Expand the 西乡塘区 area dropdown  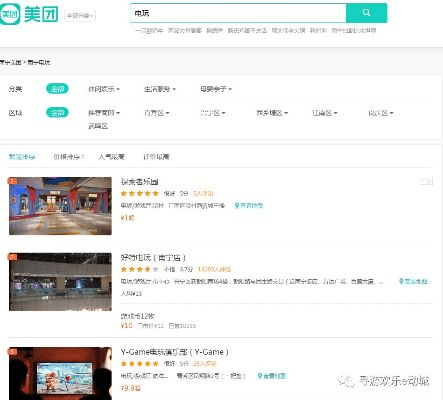[x=272, y=113]
